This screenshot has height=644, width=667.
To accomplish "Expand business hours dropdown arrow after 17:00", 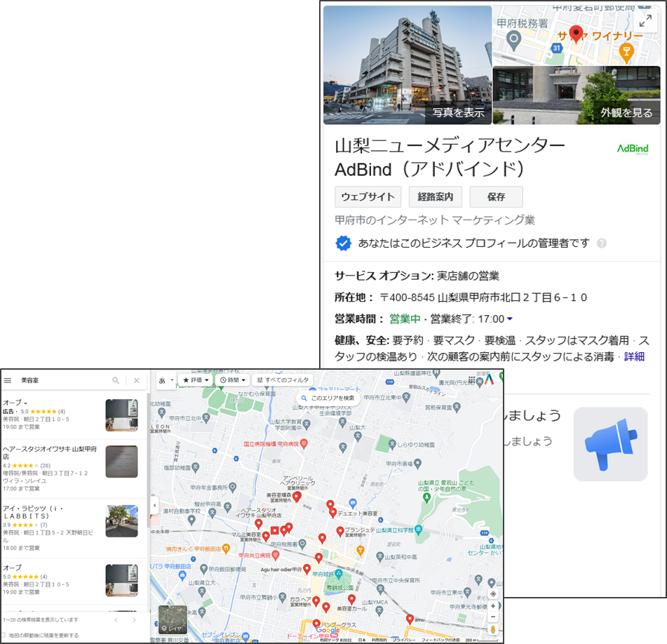I will (x=510, y=318).
